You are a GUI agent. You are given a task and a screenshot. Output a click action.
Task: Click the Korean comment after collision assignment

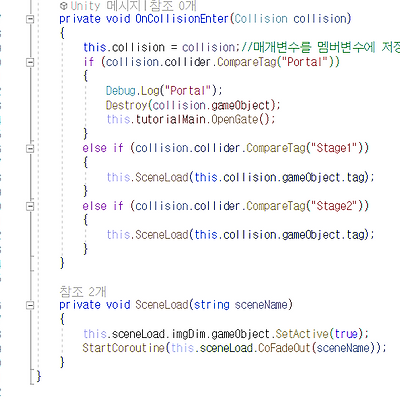320,47
